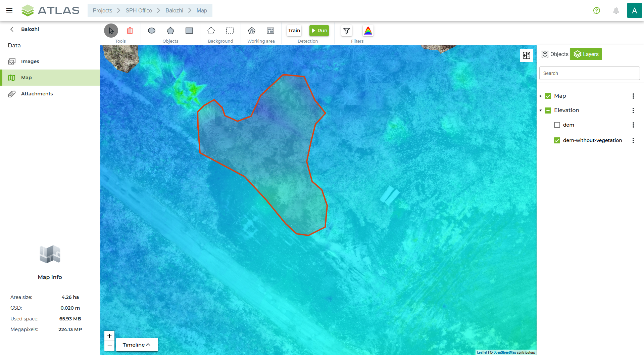Open the rainbow color palette tool
Viewport: 644px width, 355px height.
[x=368, y=31]
